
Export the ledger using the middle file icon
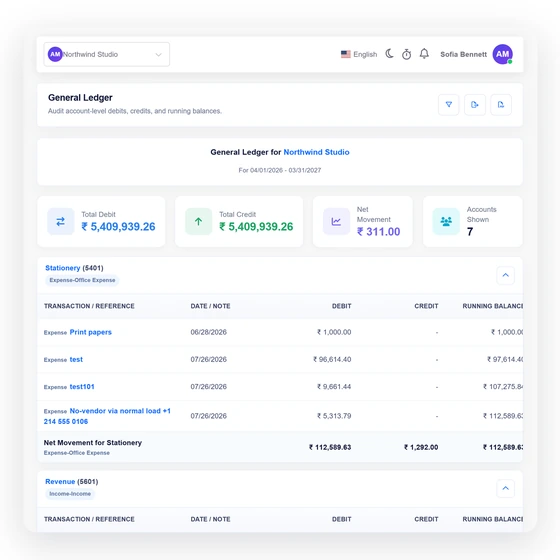tap(475, 105)
